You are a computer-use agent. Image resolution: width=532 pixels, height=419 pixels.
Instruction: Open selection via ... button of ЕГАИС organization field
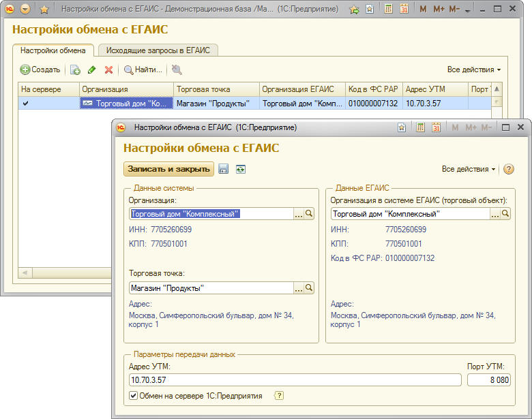(x=495, y=213)
